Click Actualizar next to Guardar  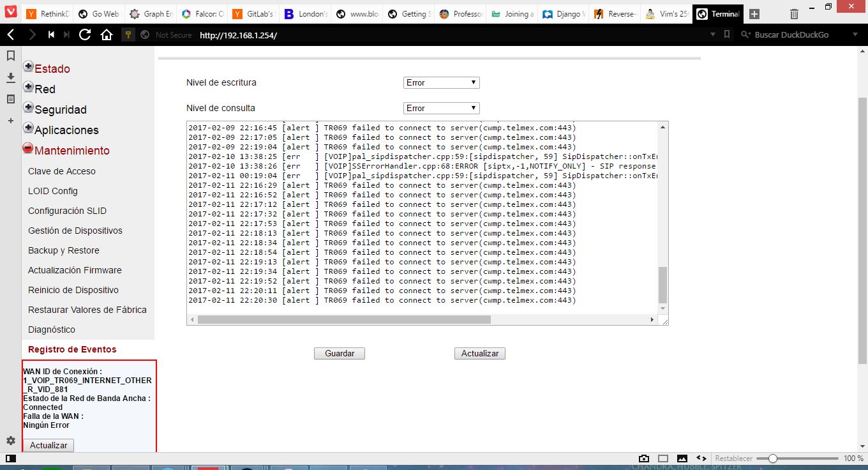click(x=479, y=353)
